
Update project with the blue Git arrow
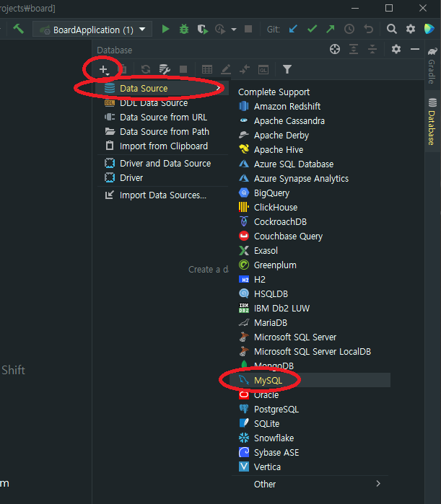coord(293,30)
